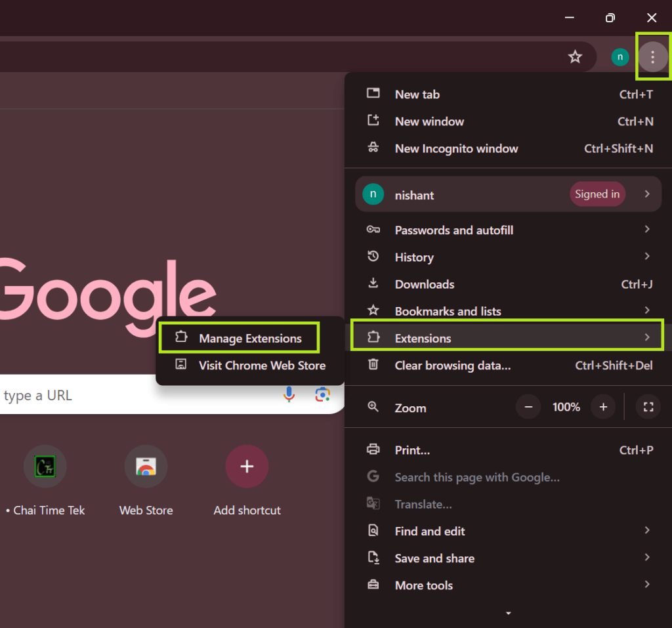Click the Find and edit icon
The height and width of the screenshot is (628, 672).
click(x=373, y=530)
